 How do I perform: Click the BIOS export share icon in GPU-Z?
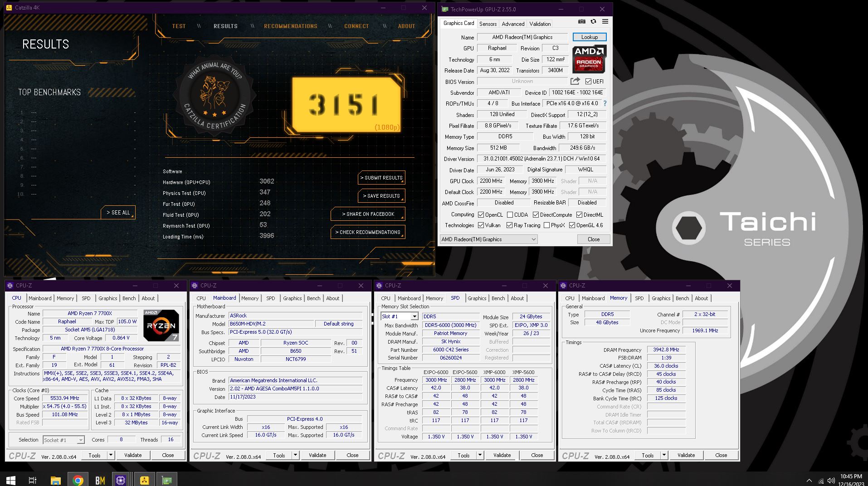tap(575, 81)
